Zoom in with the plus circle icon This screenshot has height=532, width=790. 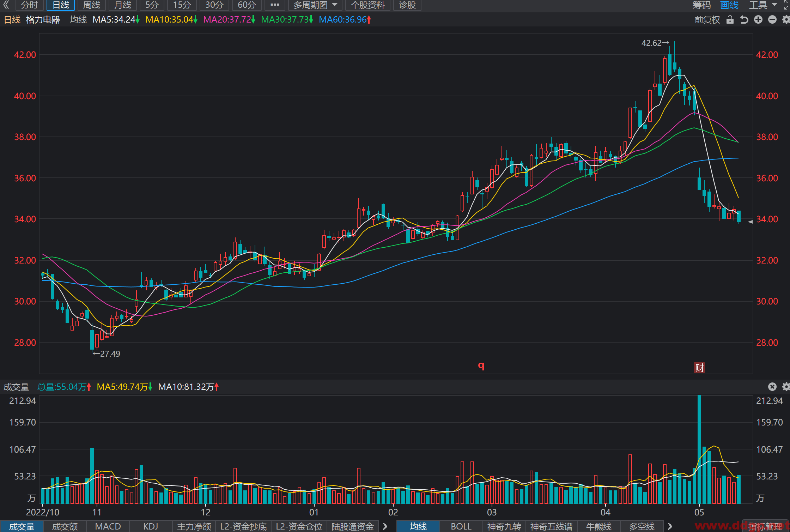pos(758,20)
